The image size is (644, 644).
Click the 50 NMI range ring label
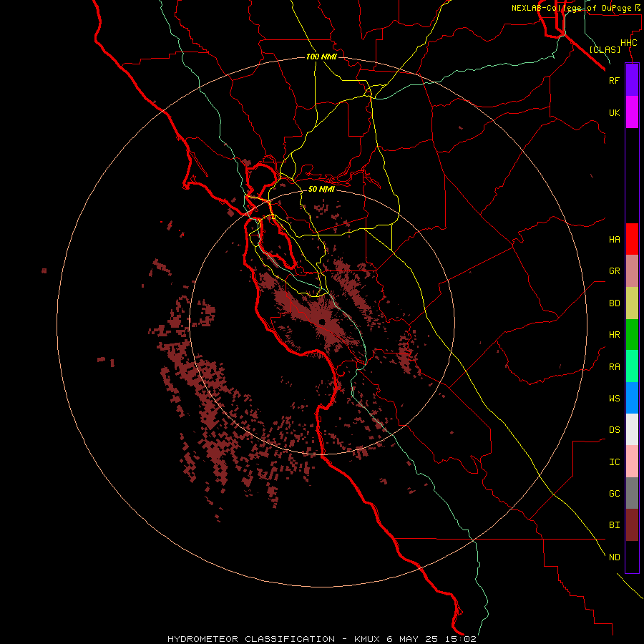pyautogui.click(x=321, y=189)
